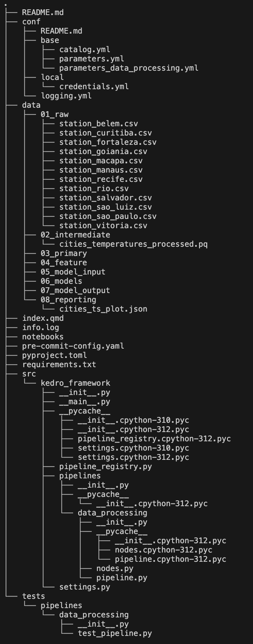Image resolution: width=253 pixels, height=644 pixels.
Task: Select the 02_intermediate folder name
Action: pyautogui.click(x=75, y=235)
